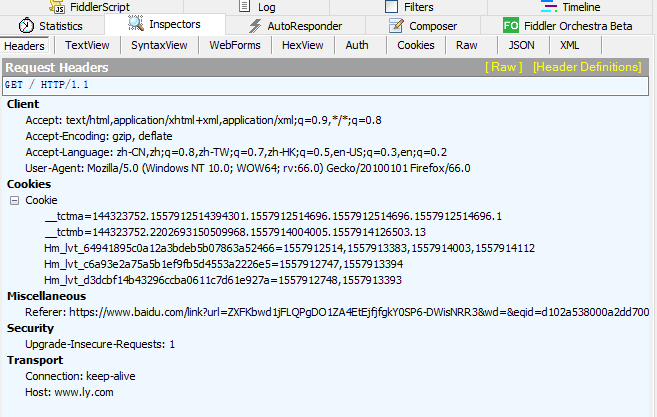Click the [Raw] link in header bar
Screen dimensions: 657x417
coord(504,67)
